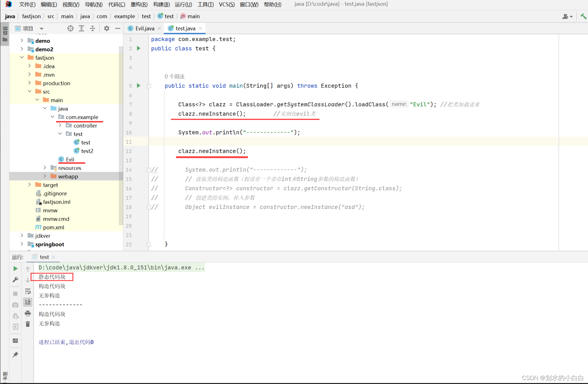Open the 导航(N) menu
Screen dimensions: 588x384
93,4
